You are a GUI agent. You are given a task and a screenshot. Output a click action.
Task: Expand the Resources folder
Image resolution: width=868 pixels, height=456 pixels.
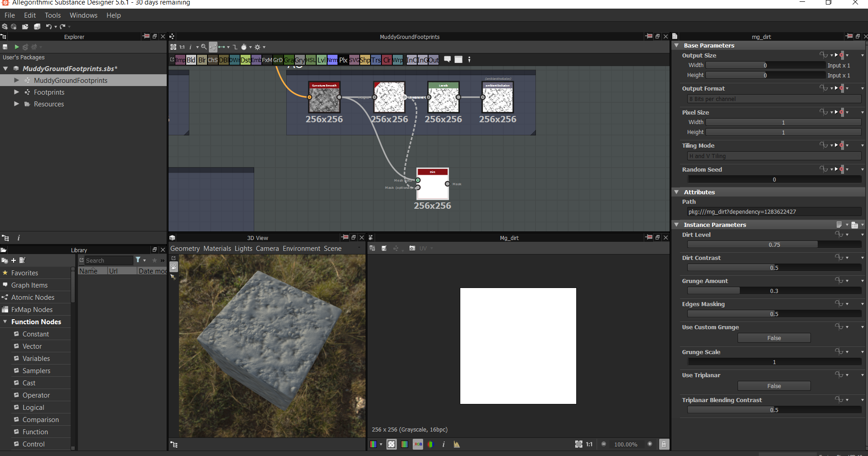(17, 104)
